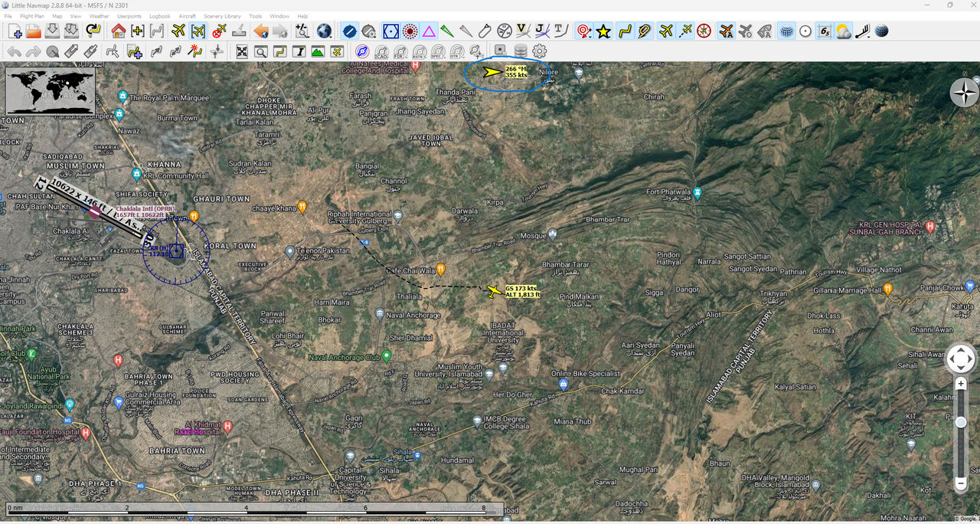Click the four-arrow pan navigation control

(x=961, y=359)
